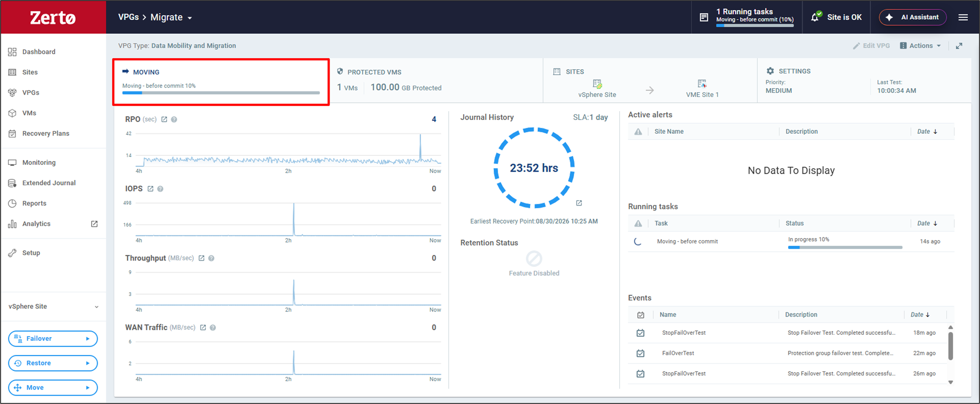Open Monitoring in sidebar
This screenshot has width=980, height=404.
[x=39, y=162]
